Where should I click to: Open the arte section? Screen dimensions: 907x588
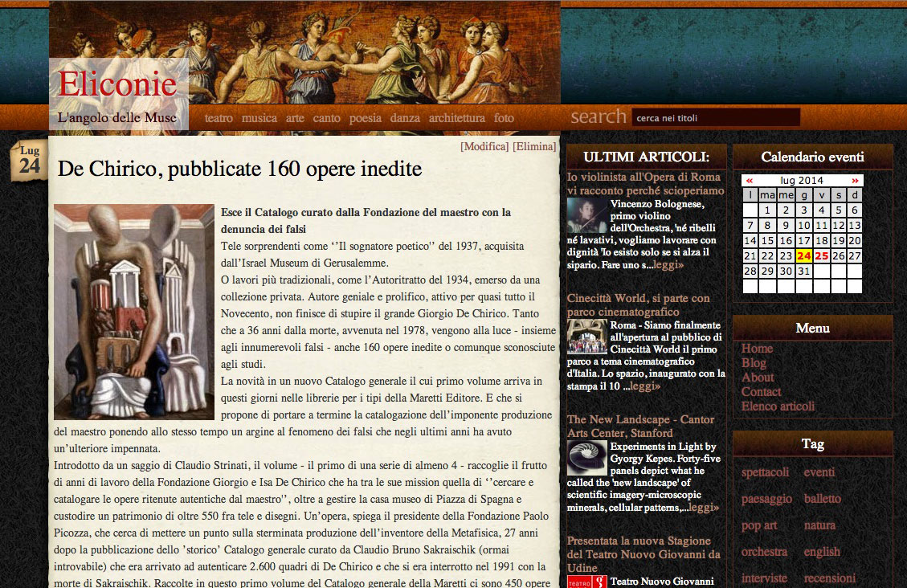coord(295,118)
